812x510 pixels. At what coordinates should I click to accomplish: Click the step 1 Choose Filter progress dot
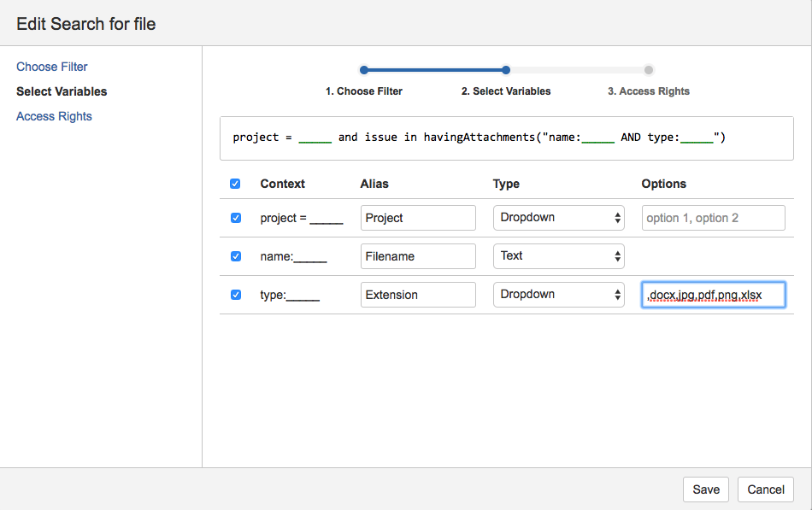[x=363, y=70]
